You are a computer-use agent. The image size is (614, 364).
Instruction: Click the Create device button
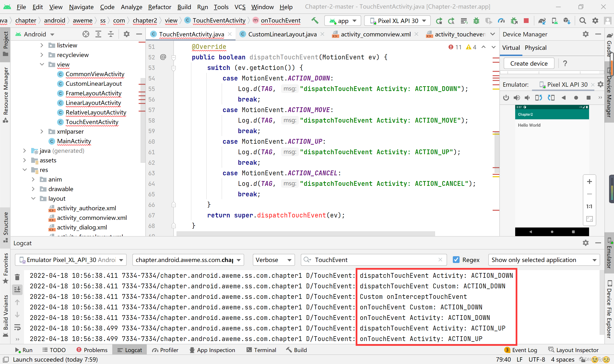pyautogui.click(x=529, y=63)
